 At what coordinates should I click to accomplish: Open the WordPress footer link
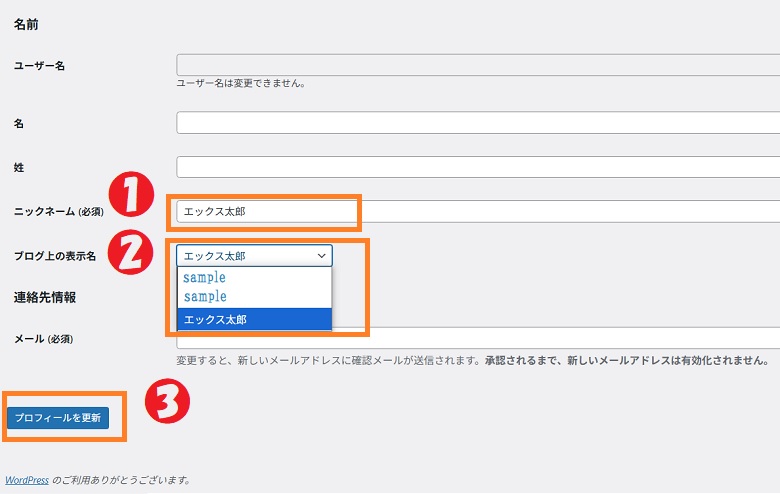pyautogui.click(x=27, y=480)
